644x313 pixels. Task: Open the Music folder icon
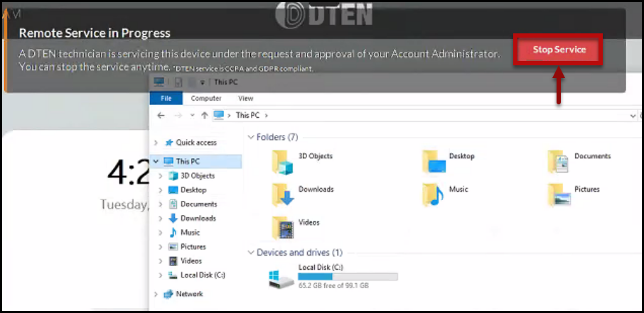click(434, 194)
